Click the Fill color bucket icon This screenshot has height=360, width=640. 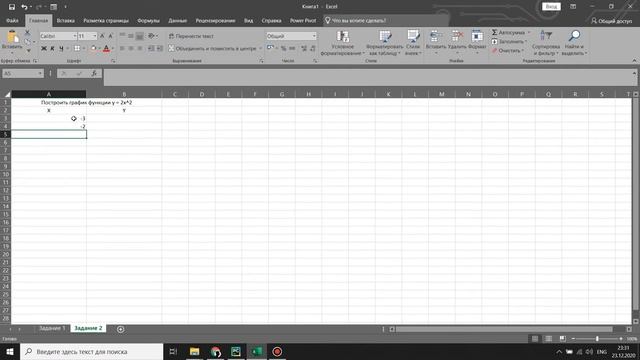(x=93, y=49)
